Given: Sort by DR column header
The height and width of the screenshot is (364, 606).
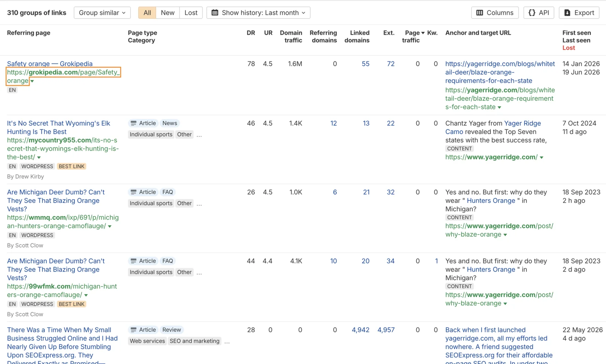Looking at the screenshot, I should 251,33.
